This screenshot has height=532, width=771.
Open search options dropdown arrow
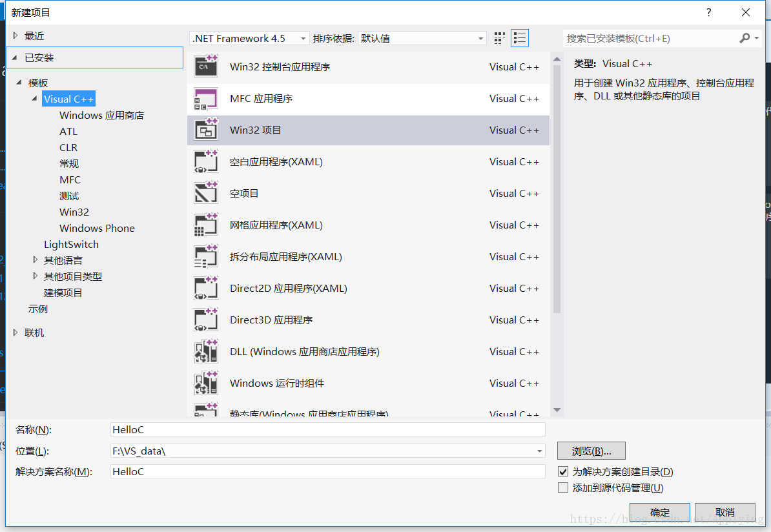point(756,38)
